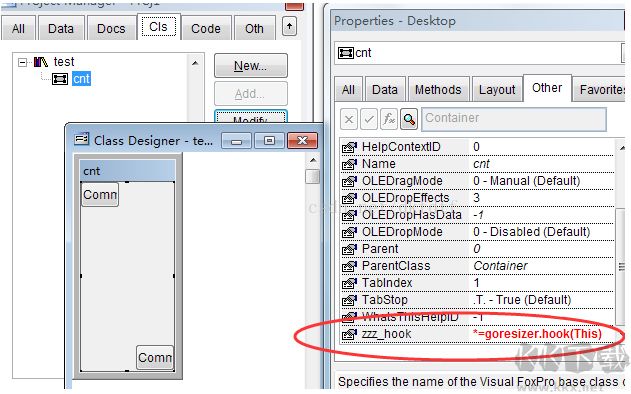This screenshot has width=631, height=394.
Task: Select the Other tab in Properties
Action: [x=547, y=88]
